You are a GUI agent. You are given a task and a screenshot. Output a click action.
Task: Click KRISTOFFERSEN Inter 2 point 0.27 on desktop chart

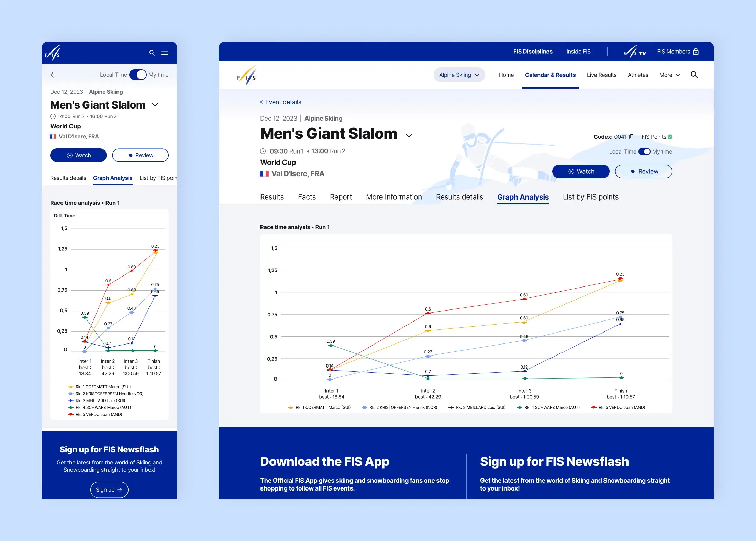tap(428, 356)
